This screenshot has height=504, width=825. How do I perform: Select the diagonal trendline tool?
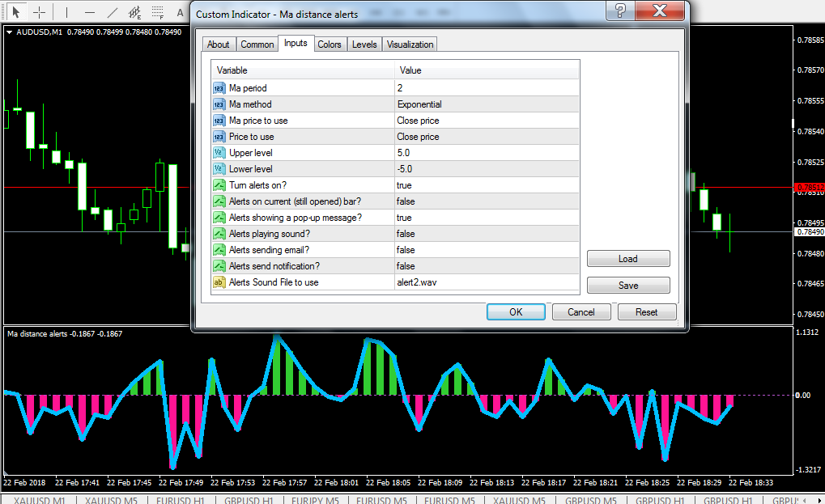click(x=112, y=12)
